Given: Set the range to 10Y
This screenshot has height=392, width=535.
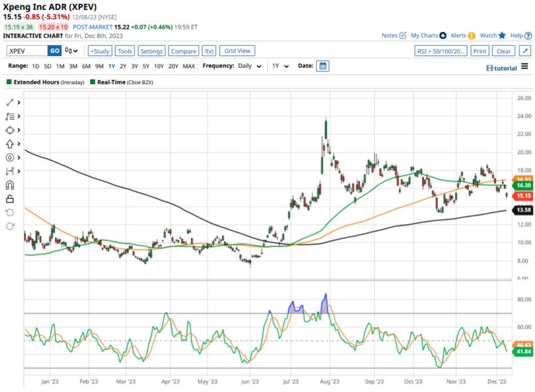Looking at the screenshot, I should pos(159,66).
